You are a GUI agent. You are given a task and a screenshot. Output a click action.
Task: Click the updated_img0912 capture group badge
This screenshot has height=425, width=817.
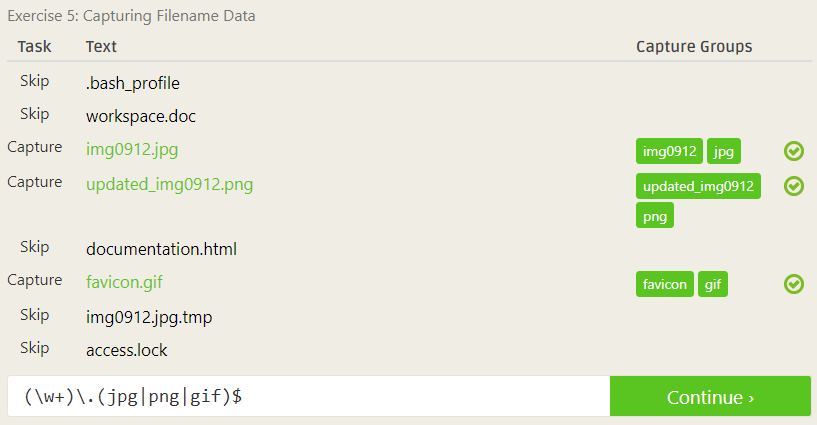tap(698, 186)
